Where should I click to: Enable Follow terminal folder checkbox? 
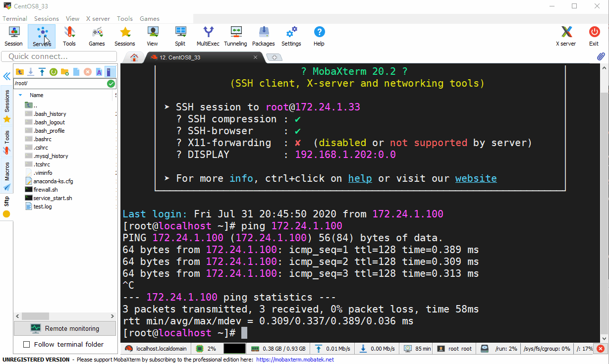pos(27,344)
